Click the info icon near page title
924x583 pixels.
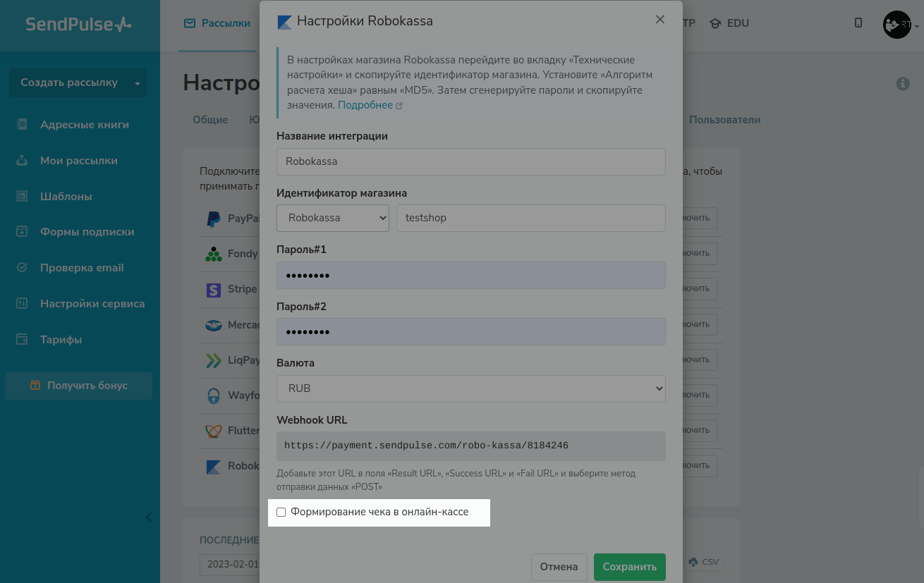[x=903, y=84]
